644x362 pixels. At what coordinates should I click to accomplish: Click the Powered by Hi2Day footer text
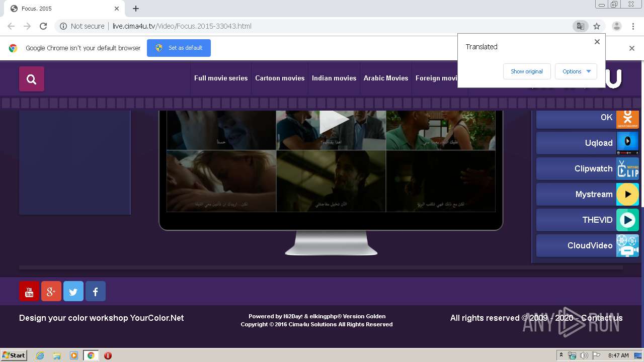pyautogui.click(x=317, y=316)
